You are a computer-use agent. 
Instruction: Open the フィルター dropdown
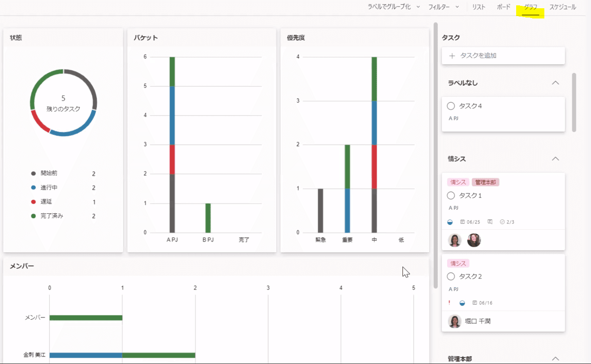point(443,7)
